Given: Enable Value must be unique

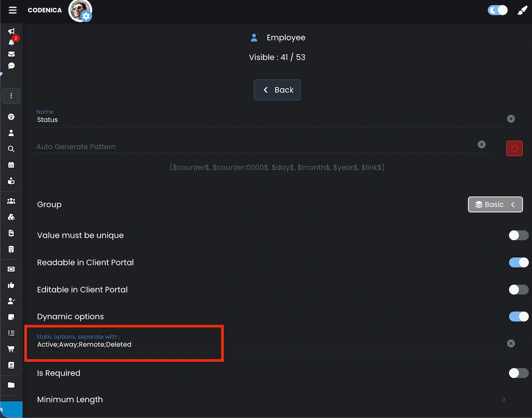Looking at the screenshot, I should pyautogui.click(x=518, y=235).
